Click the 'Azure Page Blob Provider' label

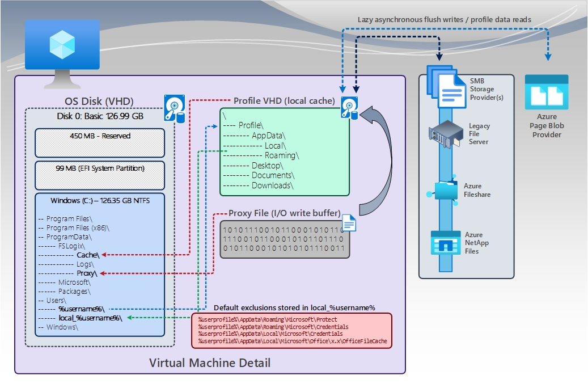[547, 126]
